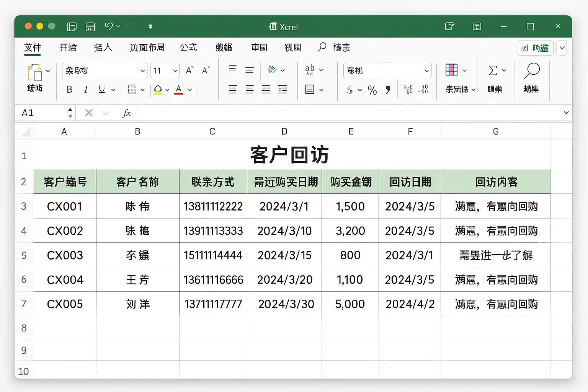Click the AutoSum sigma icon
This screenshot has height=392, width=588.
click(493, 70)
